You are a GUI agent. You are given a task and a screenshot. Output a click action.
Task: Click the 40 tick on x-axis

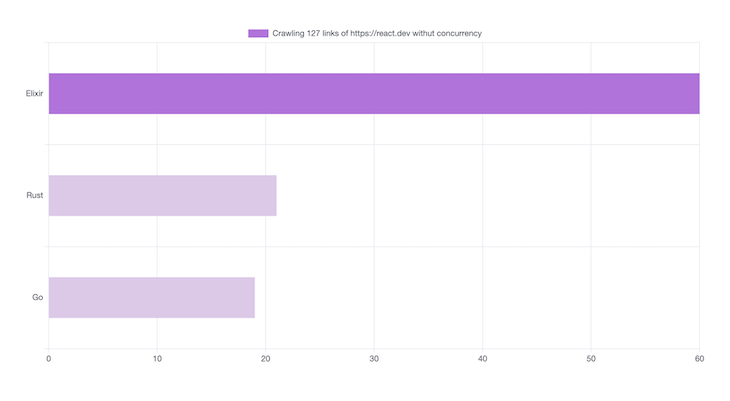coord(483,359)
